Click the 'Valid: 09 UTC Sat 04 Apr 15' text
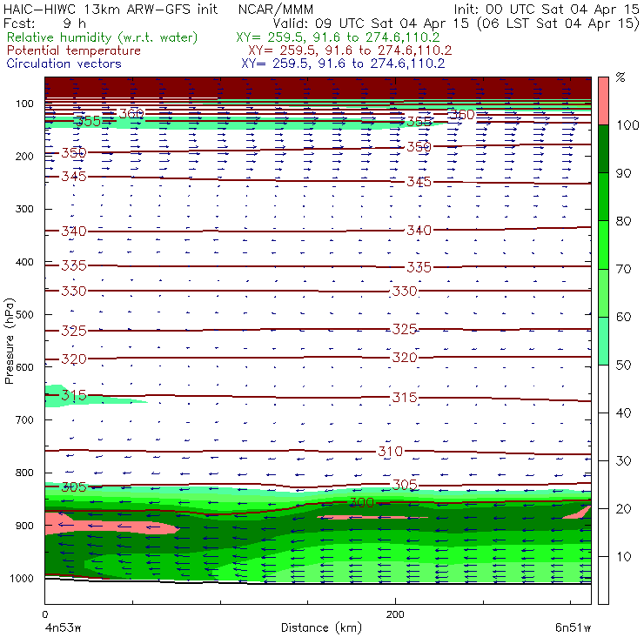 [x=371, y=23]
